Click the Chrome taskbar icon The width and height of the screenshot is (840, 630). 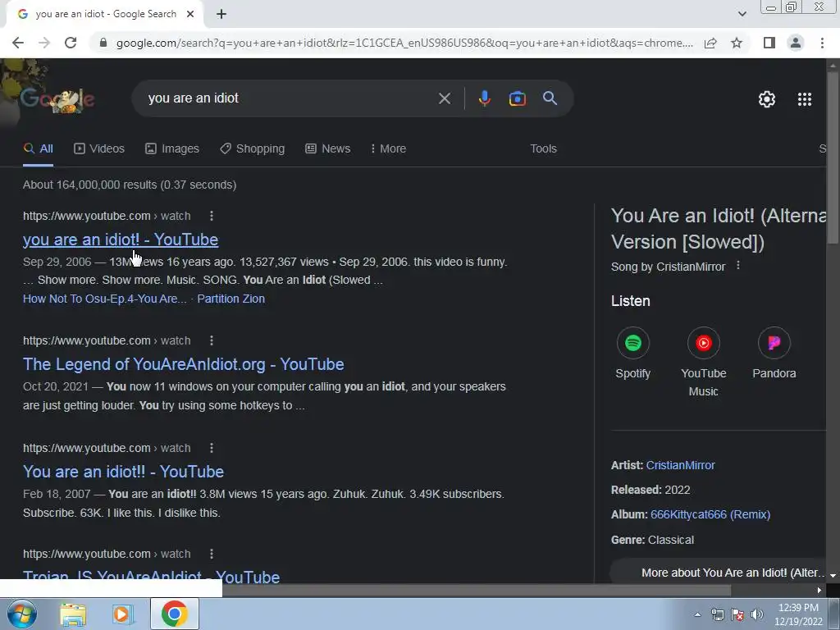pos(174,614)
